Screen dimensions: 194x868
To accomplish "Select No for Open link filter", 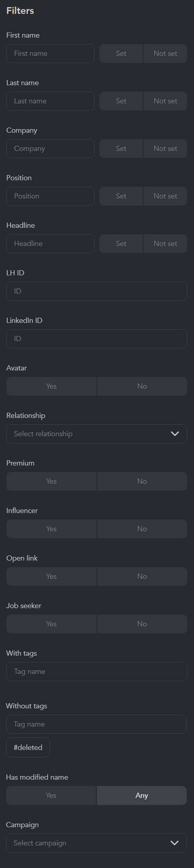I will (142, 576).
